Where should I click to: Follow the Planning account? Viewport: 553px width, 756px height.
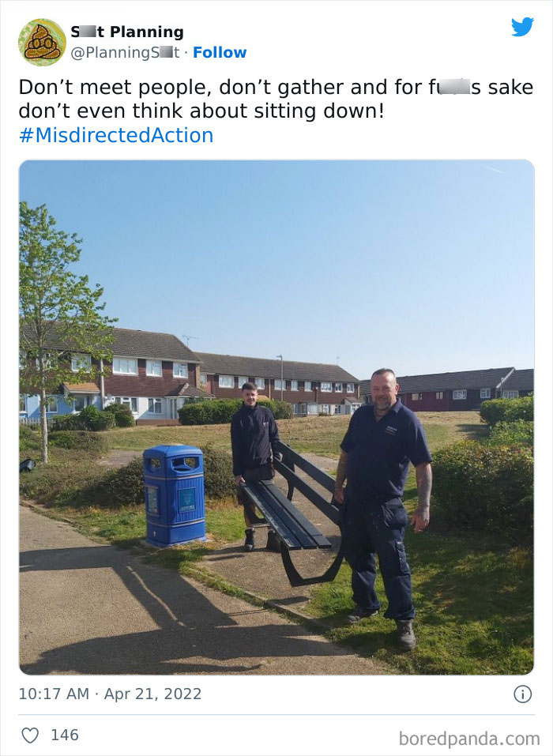tap(220, 52)
